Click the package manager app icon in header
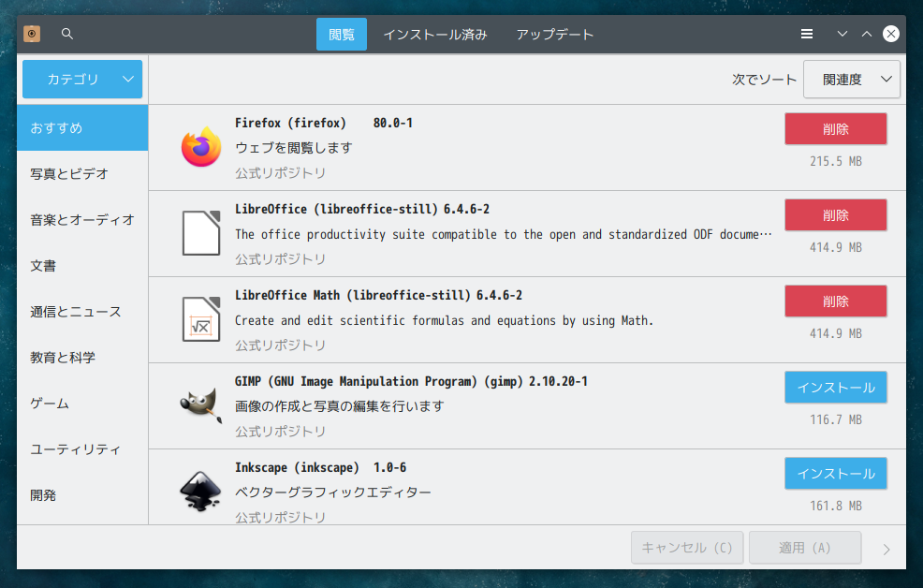This screenshot has width=923, height=588. click(x=32, y=34)
